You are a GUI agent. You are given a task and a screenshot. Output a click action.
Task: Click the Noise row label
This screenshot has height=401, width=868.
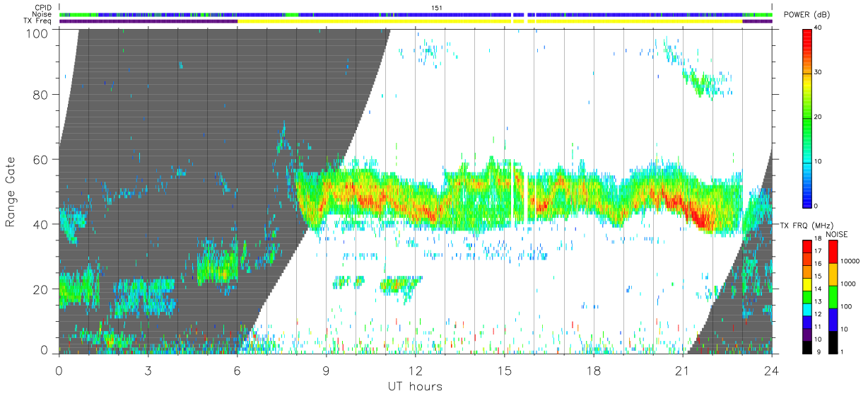[42, 14]
